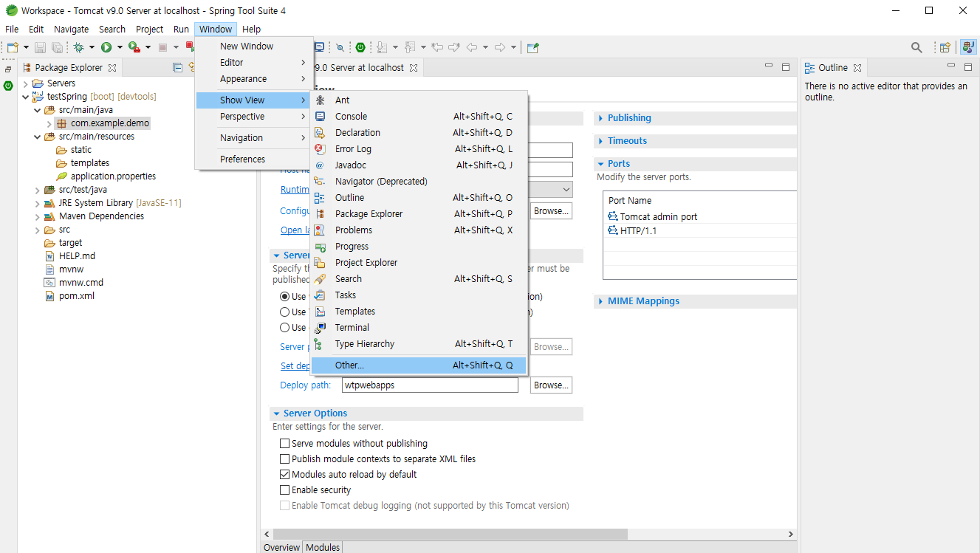Click the Deploy path label link
Screen dimensions: 980x553
pyautogui.click(x=305, y=385)
